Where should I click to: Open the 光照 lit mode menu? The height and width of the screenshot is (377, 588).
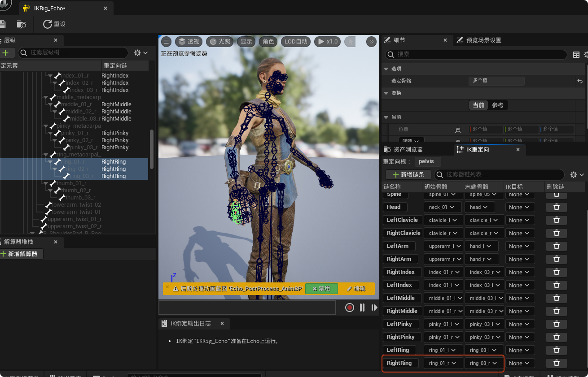[x=220, y=42]
